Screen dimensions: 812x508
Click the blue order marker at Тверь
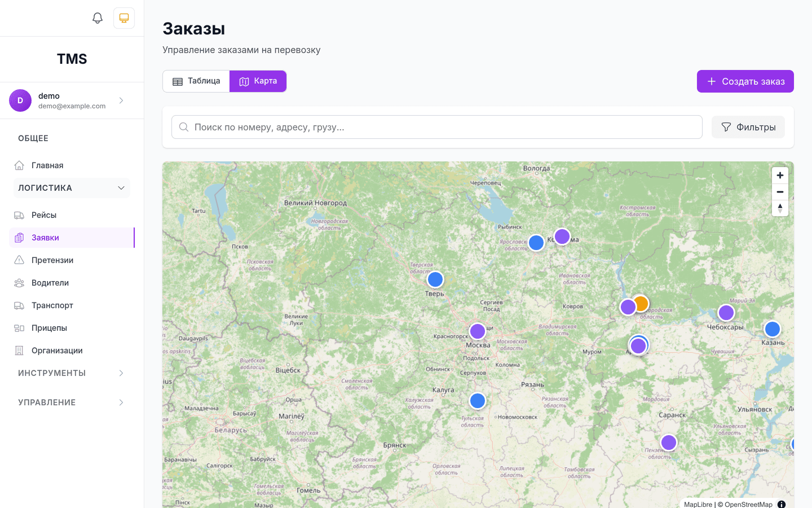435,279
